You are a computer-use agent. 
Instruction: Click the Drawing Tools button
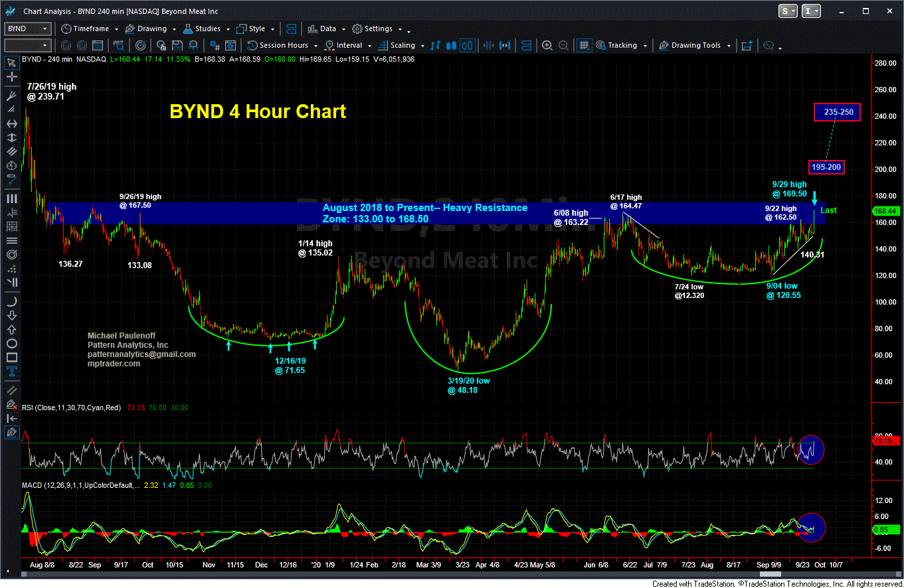(689, 45)
